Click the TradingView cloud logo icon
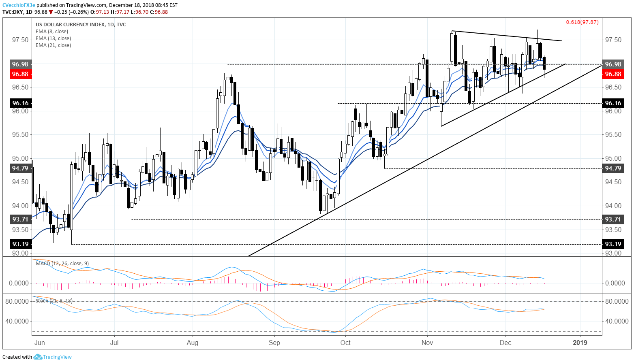This screenshot has width=634, height=364. (x=38, y=357)
